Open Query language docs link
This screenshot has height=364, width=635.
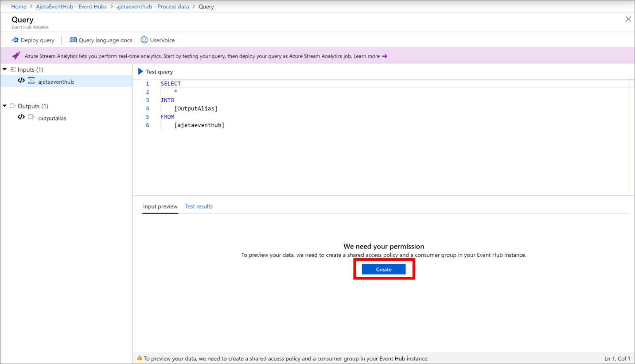(105, 40)
